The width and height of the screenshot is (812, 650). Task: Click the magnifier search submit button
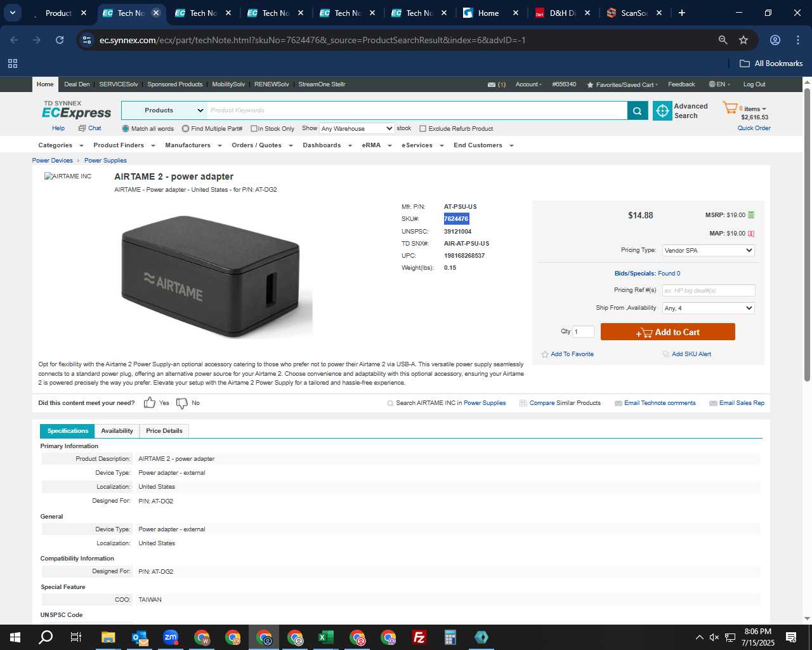coord(638,110)
